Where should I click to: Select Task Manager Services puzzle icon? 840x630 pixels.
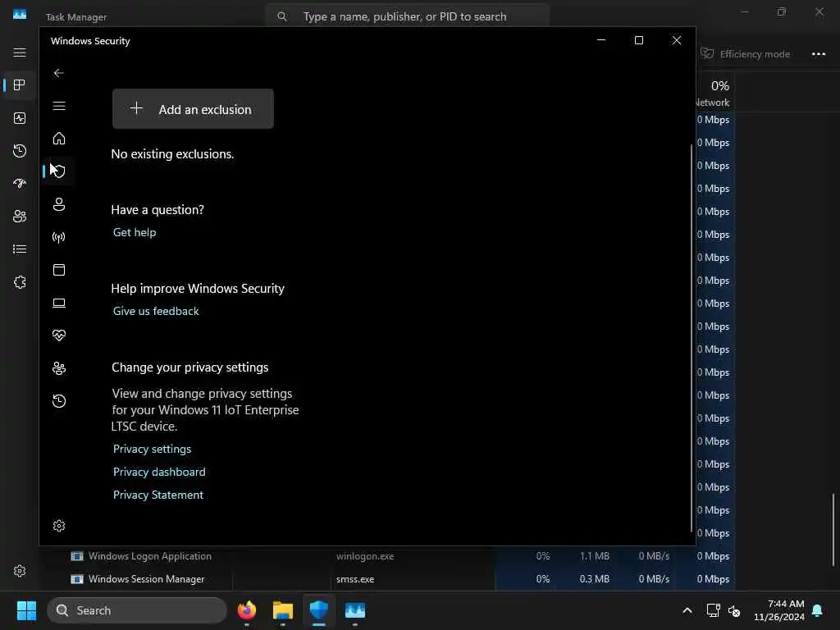[x=20, y=282]
